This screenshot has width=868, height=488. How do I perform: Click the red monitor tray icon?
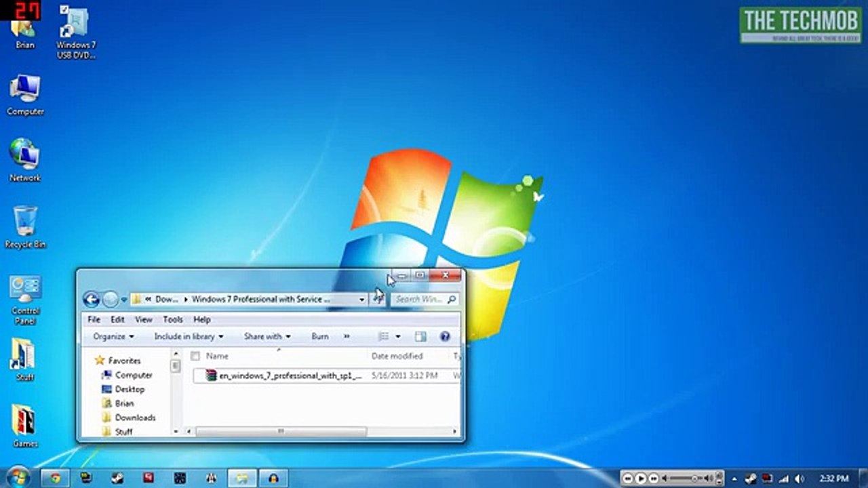tap(767, 479)
